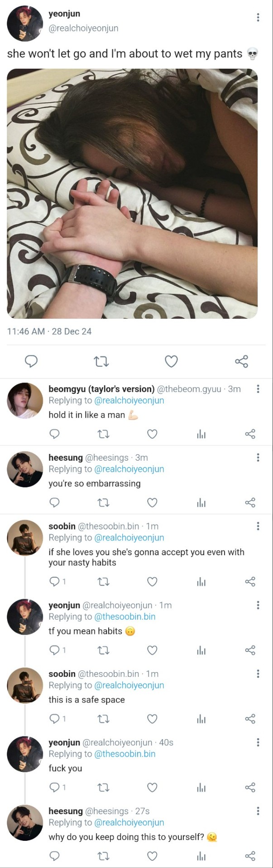Retweet heesung's 'you're so embarrassing' reply
Screen dimensions: 273x868
tap(103, 502)
